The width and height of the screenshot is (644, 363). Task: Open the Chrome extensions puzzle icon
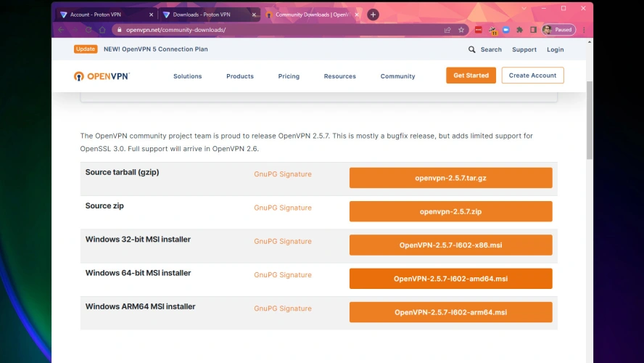click(520, 30)
